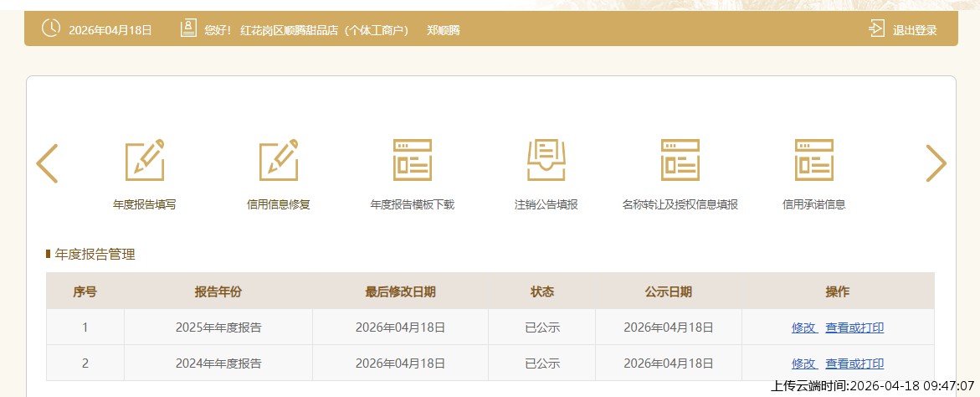The height and width of the screenshot is (397, 980).
Task: Open 名称转让及授权信息填报 icon
Action: [x=680, y=160]
